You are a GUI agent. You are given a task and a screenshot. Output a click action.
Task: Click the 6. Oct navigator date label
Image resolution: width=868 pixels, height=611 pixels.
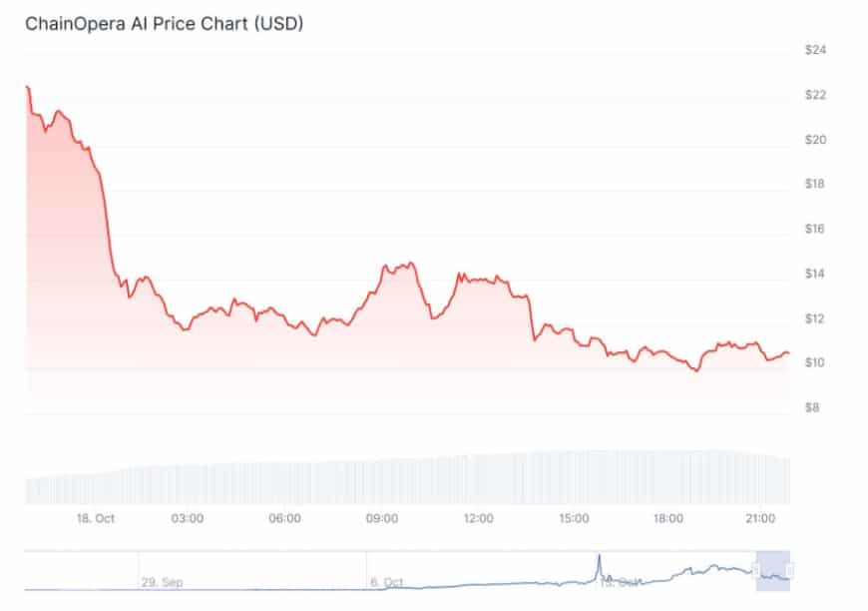(387, 581)
